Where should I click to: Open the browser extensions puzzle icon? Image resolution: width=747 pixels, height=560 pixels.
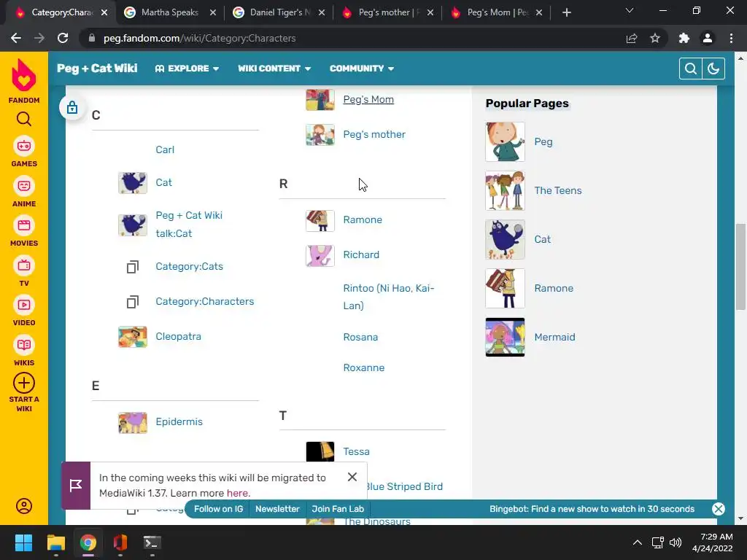click(x=684, y=38)
